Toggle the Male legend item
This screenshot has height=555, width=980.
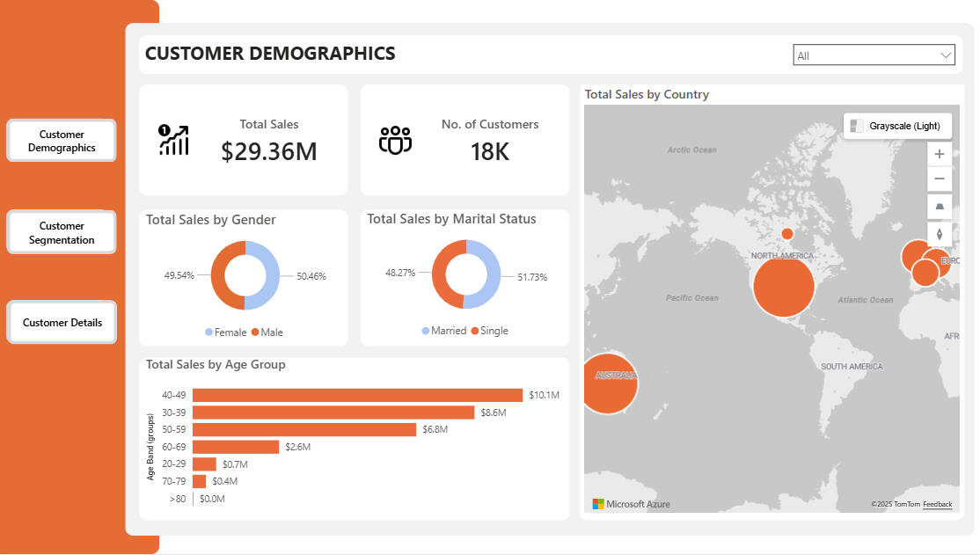click(267, 332)
